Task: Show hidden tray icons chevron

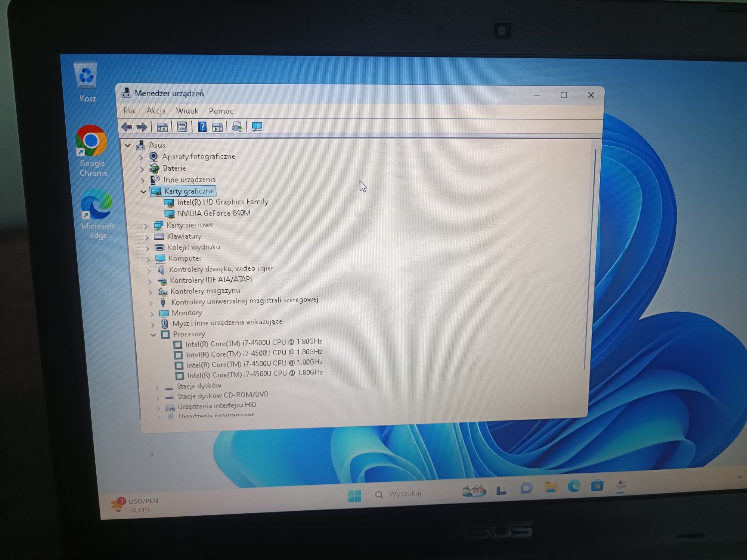Action: point(739,477)
